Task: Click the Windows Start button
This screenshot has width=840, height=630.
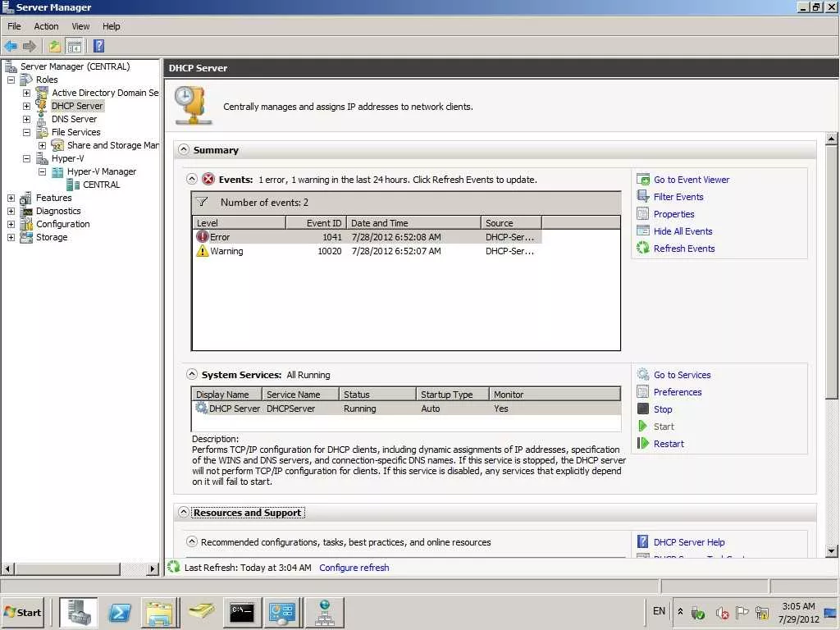Action: pyautogui.click(x=23, y=612)
